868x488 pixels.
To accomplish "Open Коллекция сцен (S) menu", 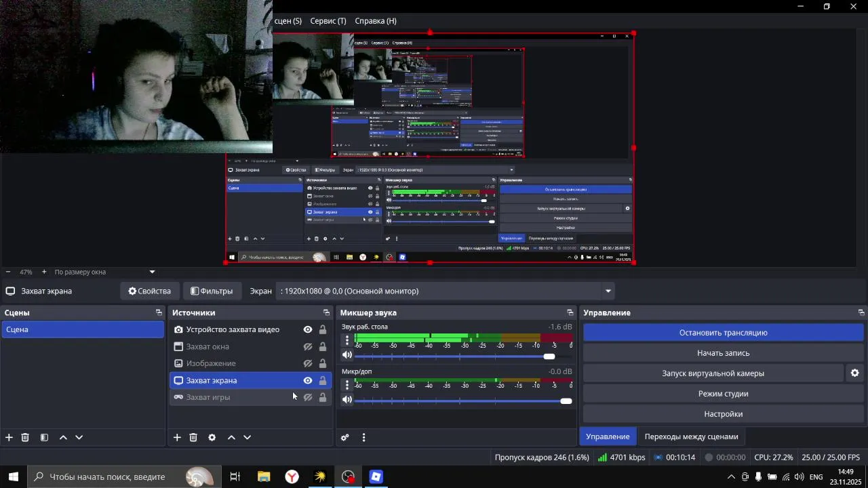I will [x=288, y=21].
